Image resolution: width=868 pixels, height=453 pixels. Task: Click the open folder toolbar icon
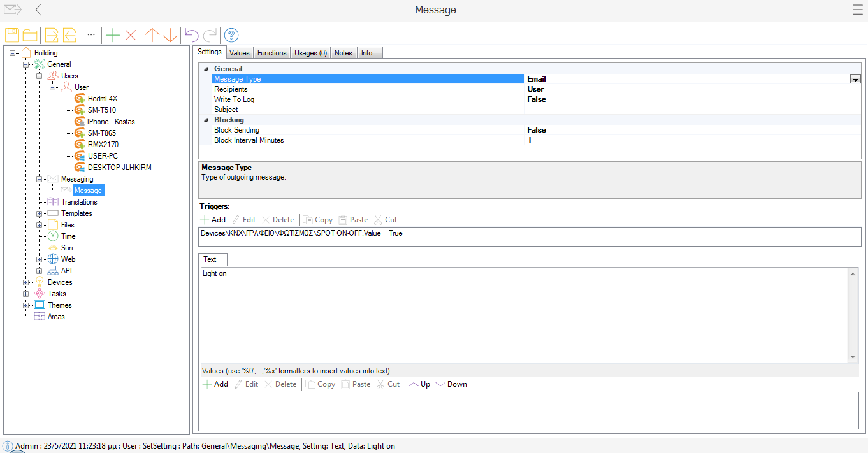pos(30,35)
